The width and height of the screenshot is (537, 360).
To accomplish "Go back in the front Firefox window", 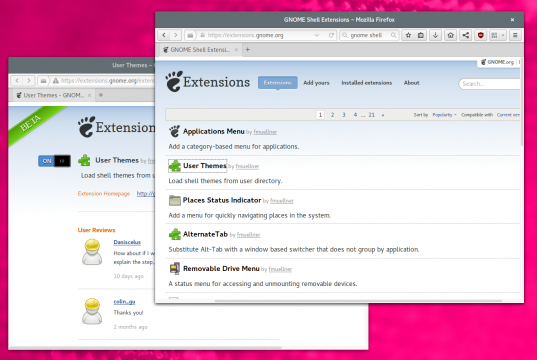I will [164, 35].
